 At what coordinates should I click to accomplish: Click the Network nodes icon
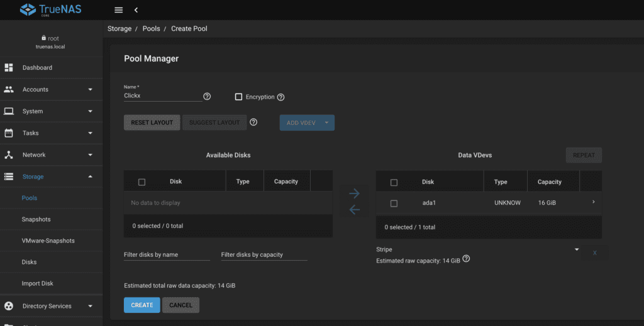(9, 155)
